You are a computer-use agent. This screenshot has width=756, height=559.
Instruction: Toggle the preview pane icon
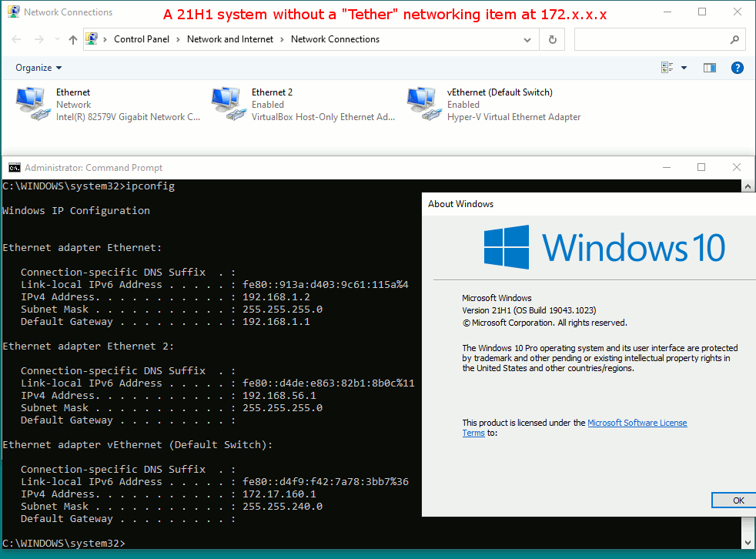coord(710,68)
